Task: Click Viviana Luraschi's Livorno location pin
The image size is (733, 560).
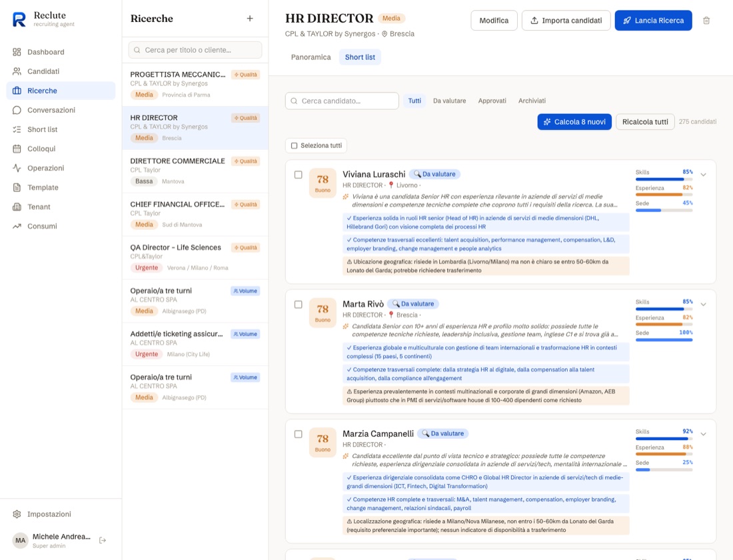Action: (391, 185)
